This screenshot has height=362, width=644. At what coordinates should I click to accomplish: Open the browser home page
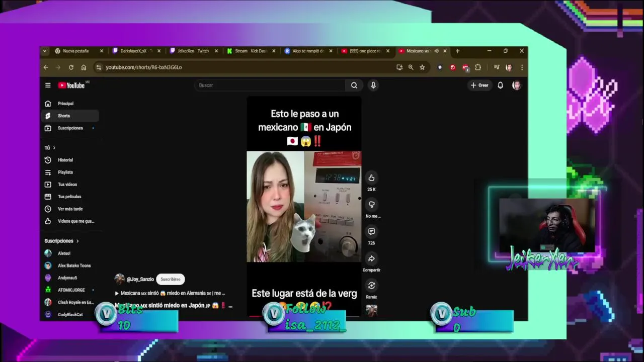click(x=84, y=67)
